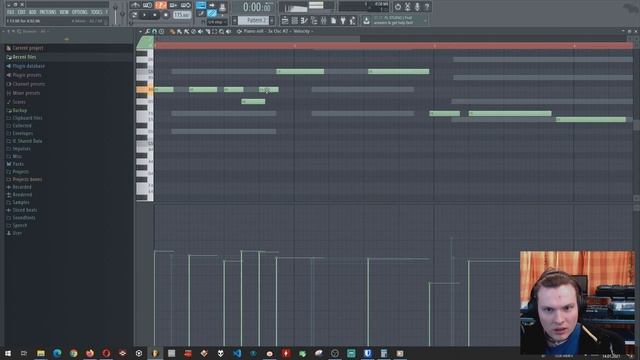Toggle piano roll magnet snap

(154, 31)
